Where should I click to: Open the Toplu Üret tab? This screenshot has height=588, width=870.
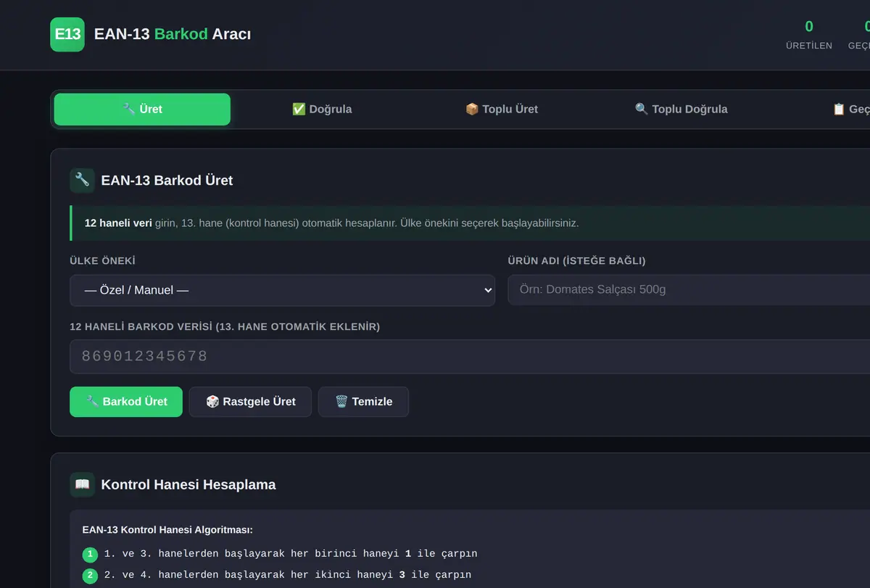(501, 109)
